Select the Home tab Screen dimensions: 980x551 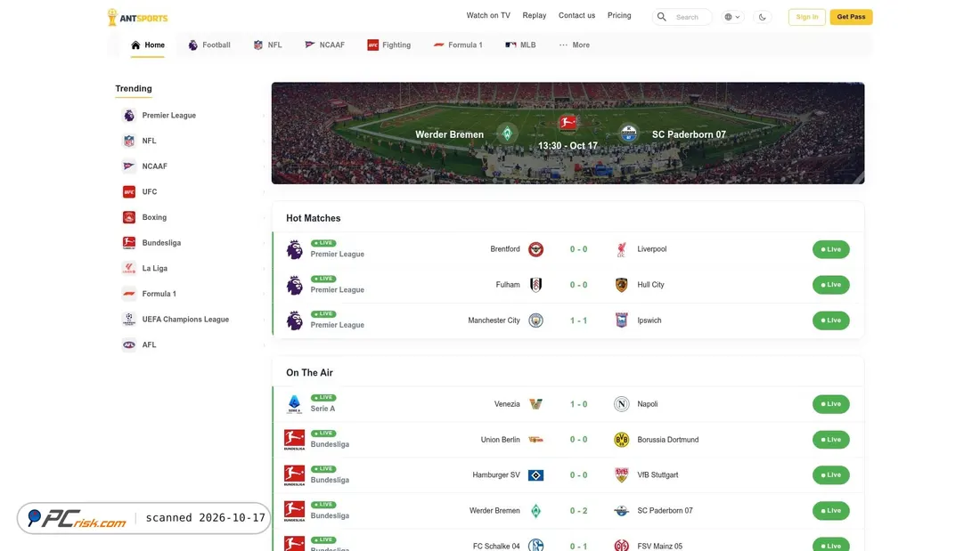148,45
